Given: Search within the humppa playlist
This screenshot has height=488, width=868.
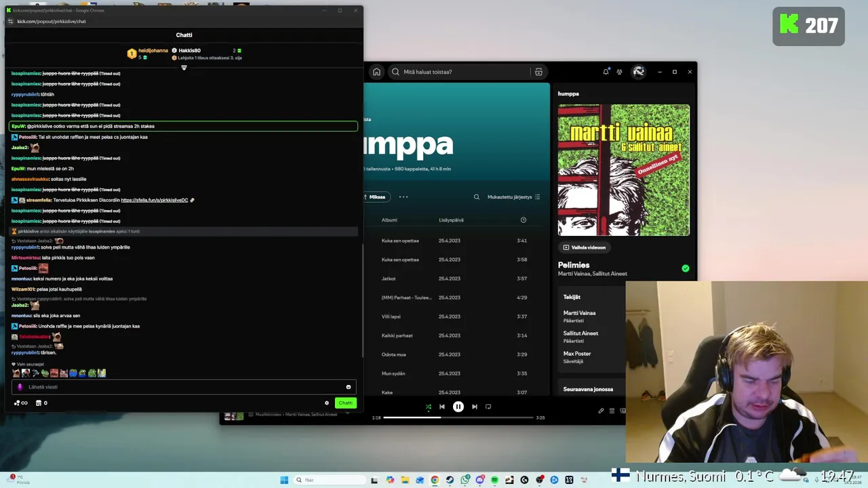Looking at the screenshot, I should coord(476,197).
